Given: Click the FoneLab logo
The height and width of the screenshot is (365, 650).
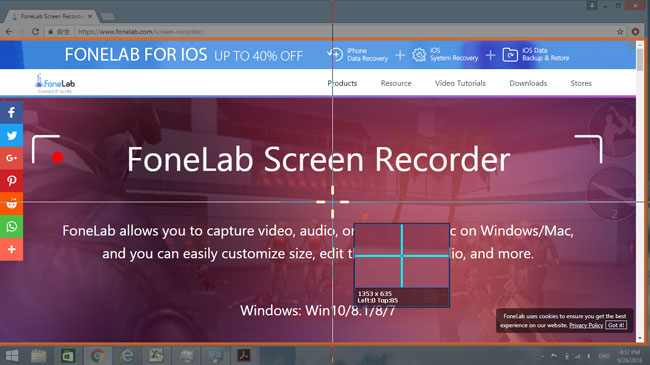Looking at the screenshot, I should [x=55, y=83].
